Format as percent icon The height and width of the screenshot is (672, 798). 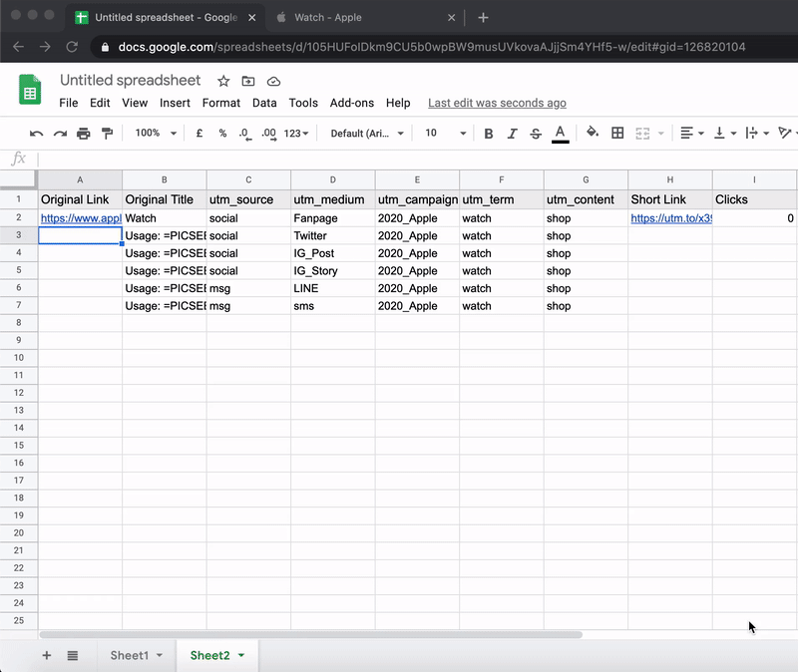click(222, 134)
